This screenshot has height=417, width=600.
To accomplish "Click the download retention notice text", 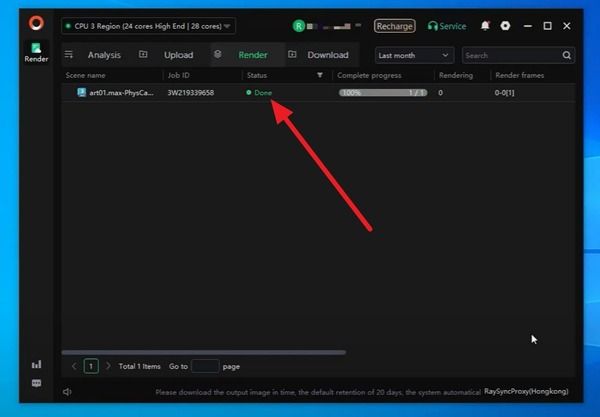I will (318, 392).
